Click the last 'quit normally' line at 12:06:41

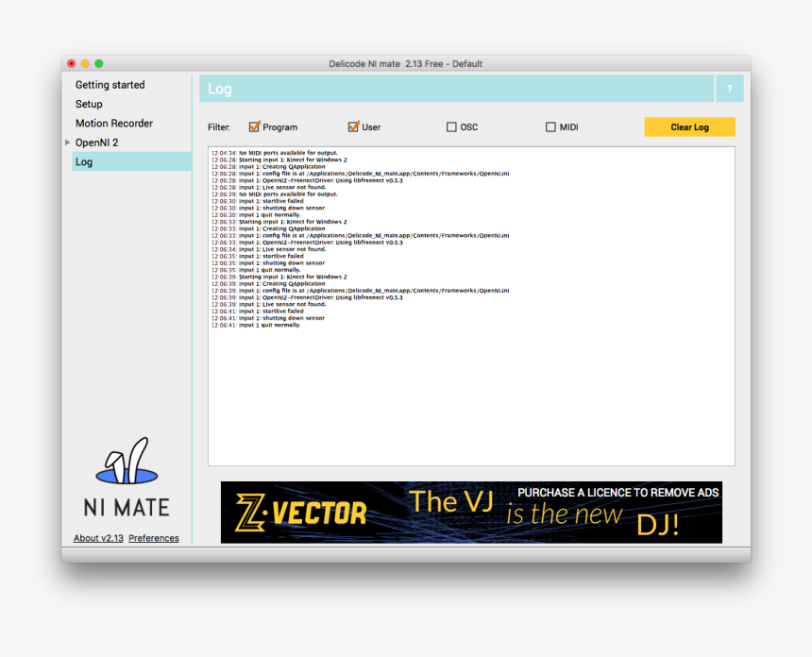256,325
